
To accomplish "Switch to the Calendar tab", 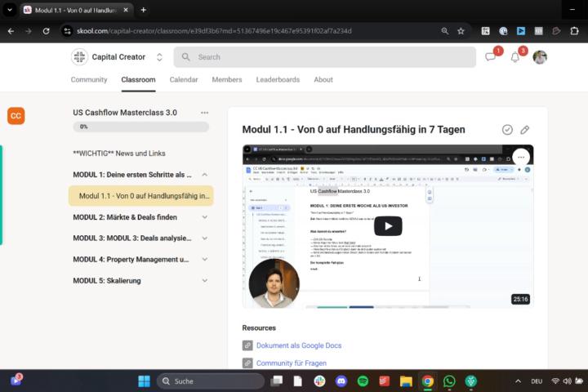I will 184,79.
